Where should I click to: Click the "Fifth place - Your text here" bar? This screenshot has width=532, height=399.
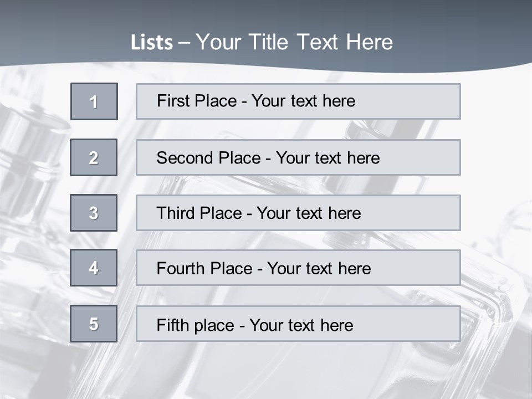point(298,324)
